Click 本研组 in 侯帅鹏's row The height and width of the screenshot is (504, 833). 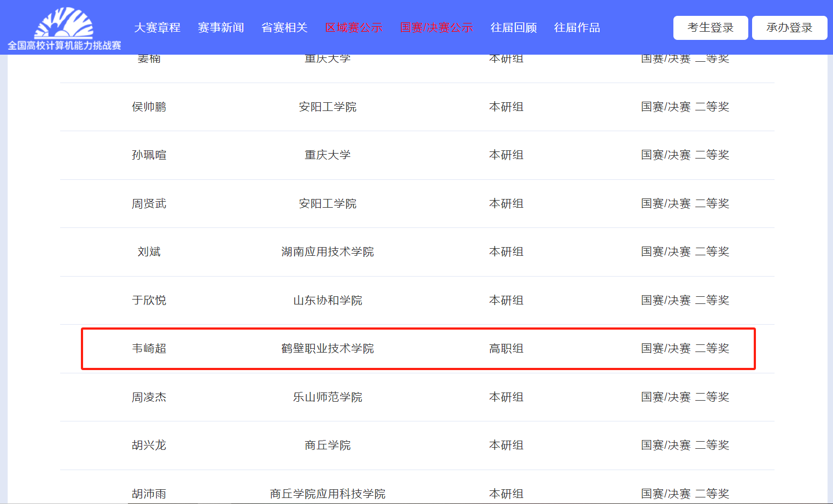point(506,107)
